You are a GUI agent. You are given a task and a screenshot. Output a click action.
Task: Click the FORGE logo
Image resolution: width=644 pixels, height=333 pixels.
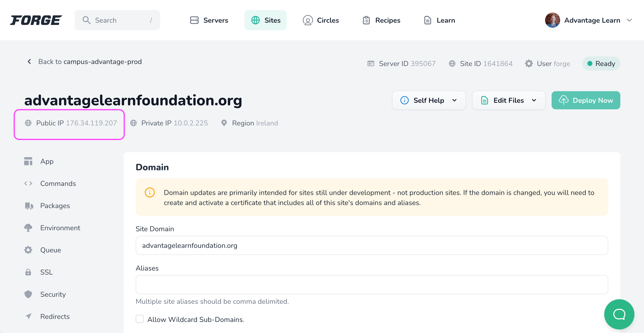tap(36, 20)
